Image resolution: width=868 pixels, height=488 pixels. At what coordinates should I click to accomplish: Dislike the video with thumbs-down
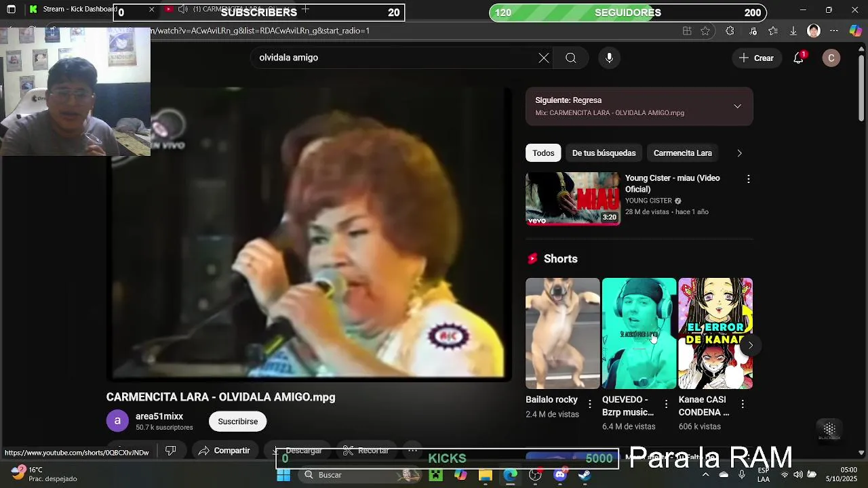(171, 450)
